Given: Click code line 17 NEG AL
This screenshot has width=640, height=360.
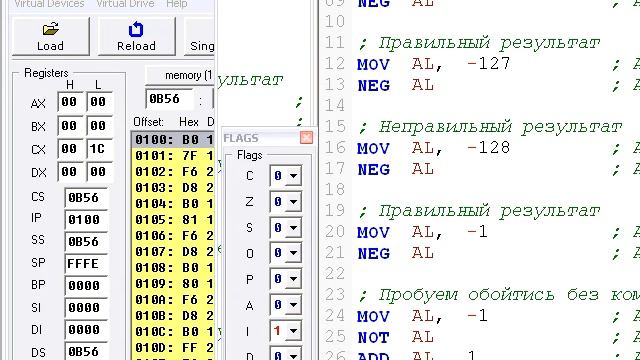Looking at the screenshot, I should [x=396, y=169].
